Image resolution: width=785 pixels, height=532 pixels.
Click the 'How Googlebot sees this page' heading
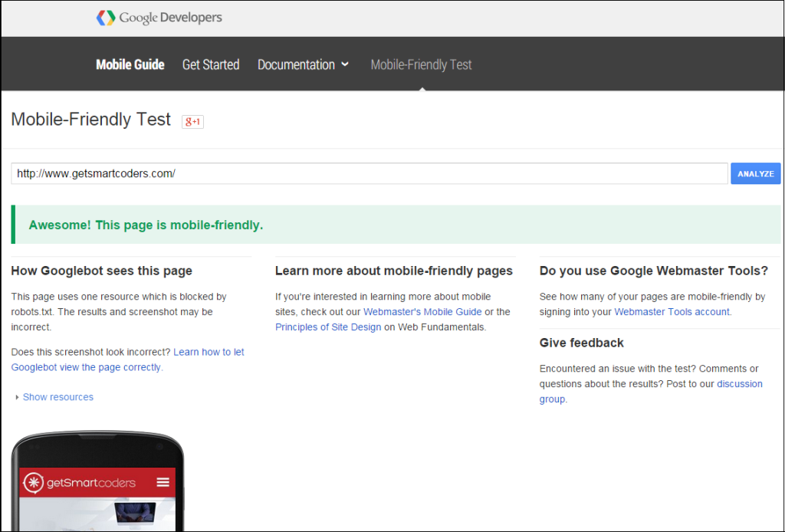(102, 271)
